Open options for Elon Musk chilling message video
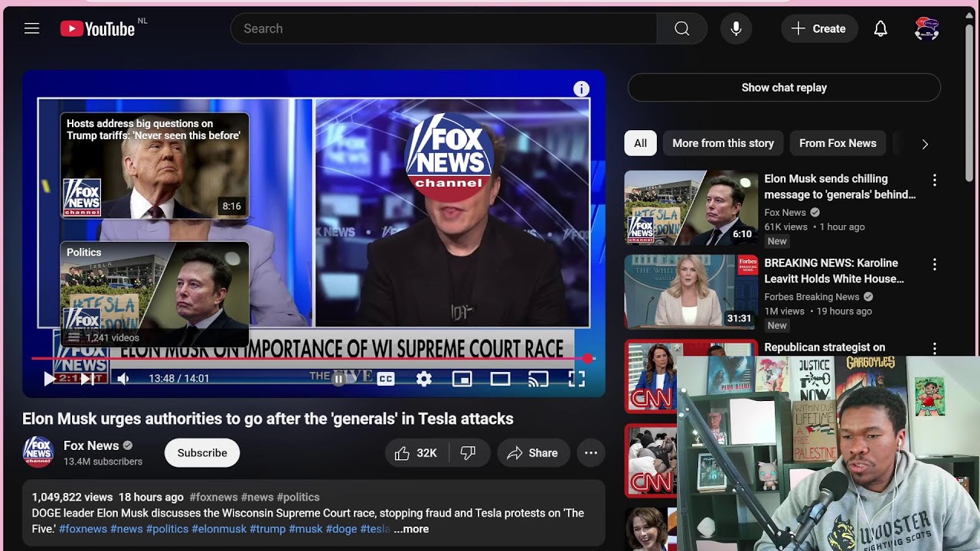 point(934,181)
